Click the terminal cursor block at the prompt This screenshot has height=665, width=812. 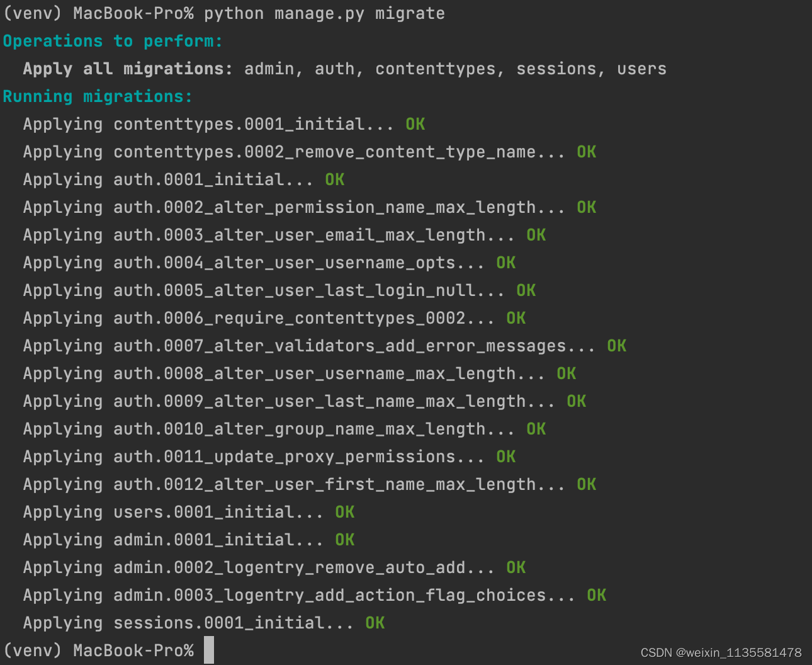pyautogui.click(x=209, y=650)
